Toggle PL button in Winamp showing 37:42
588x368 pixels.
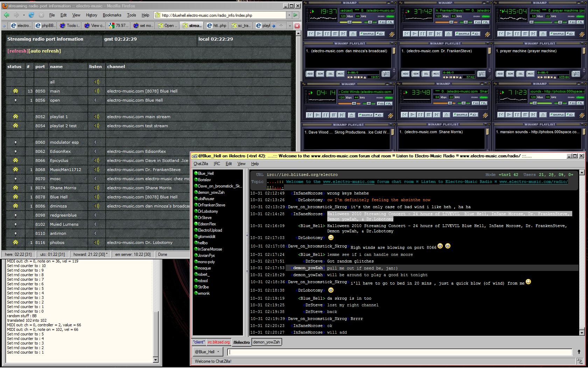pos(485,22)
